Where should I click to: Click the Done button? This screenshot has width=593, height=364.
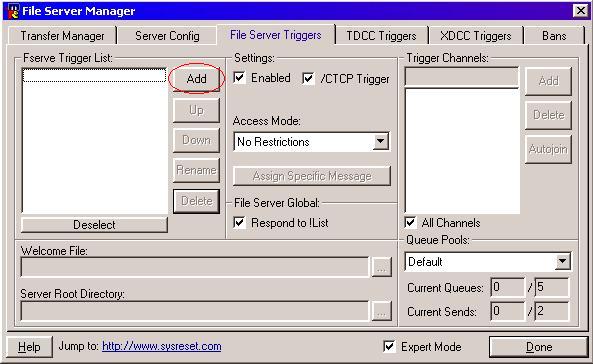click(x=539, y=347)
